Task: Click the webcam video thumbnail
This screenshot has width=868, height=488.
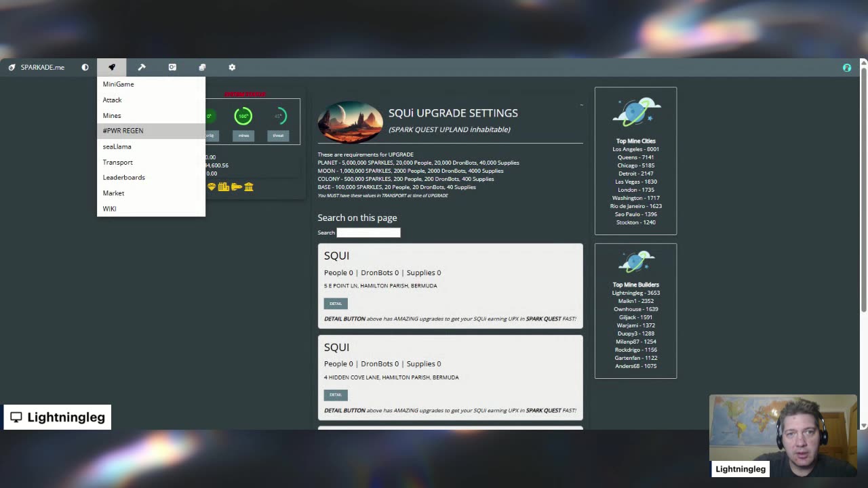Action: (783, 436)
